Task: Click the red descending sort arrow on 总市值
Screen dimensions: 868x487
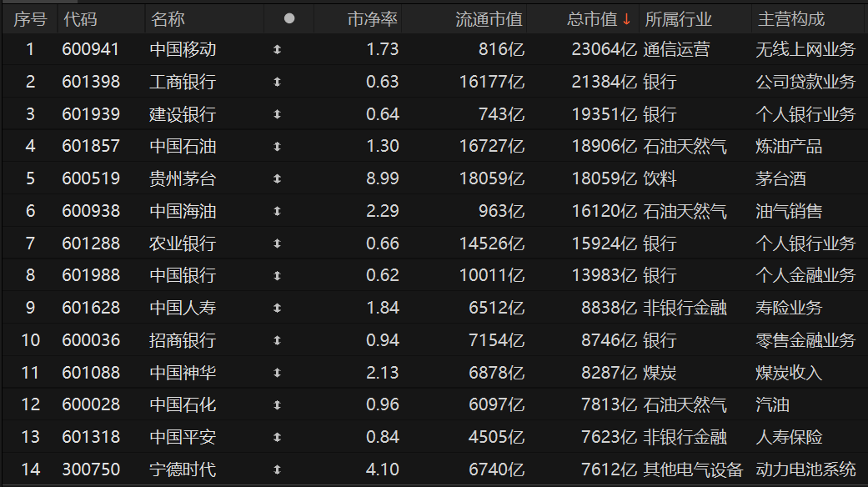Action: (628, 18)
